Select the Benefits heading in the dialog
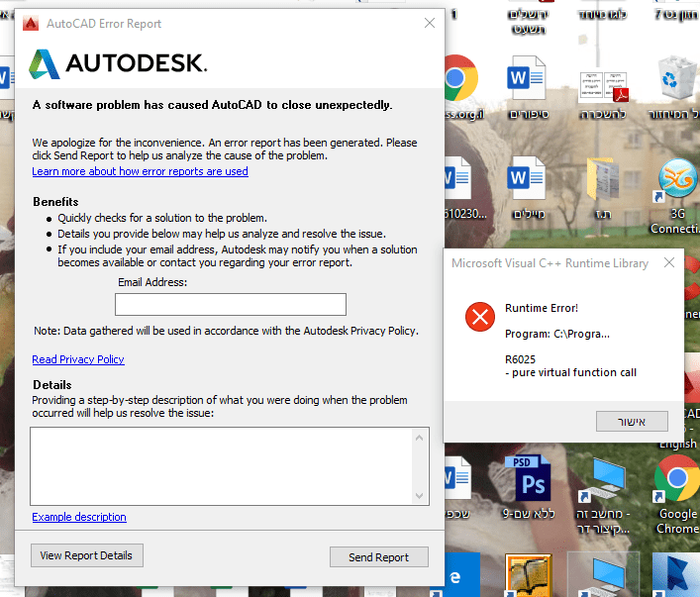700x597 pixels. point(55,202)
